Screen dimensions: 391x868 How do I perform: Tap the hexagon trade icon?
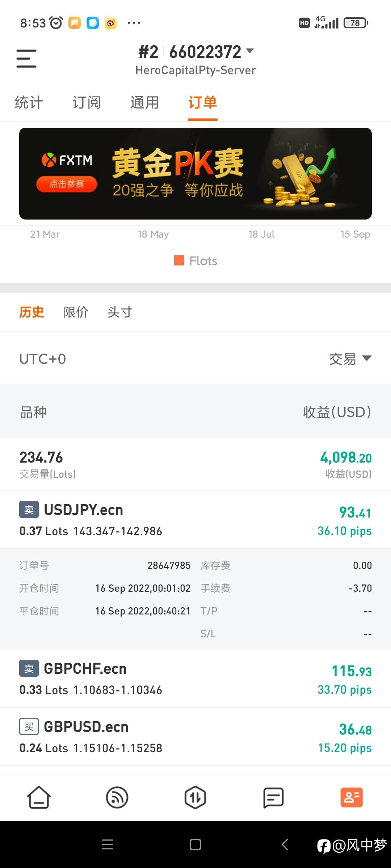click(195, 797)
